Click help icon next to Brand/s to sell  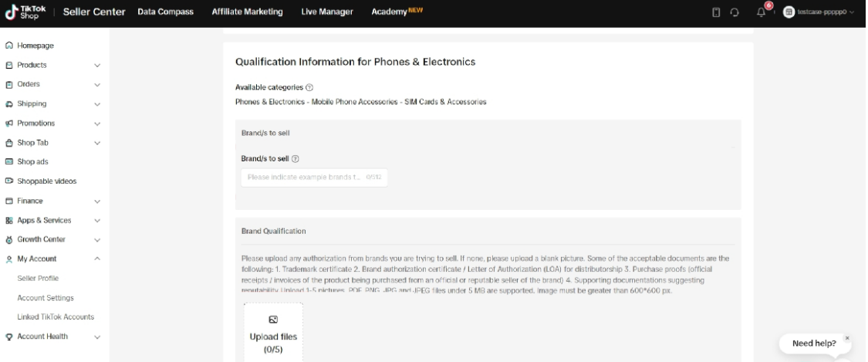(x=295, y=158)
